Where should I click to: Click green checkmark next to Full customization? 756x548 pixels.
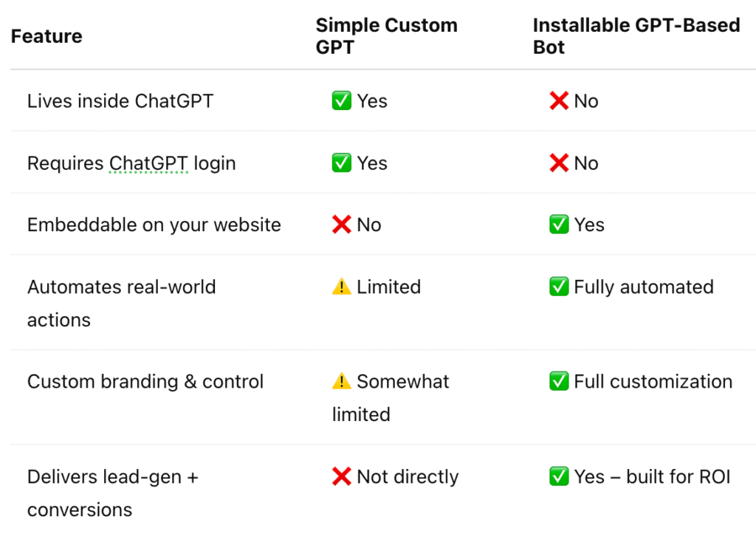click(559, 381)
